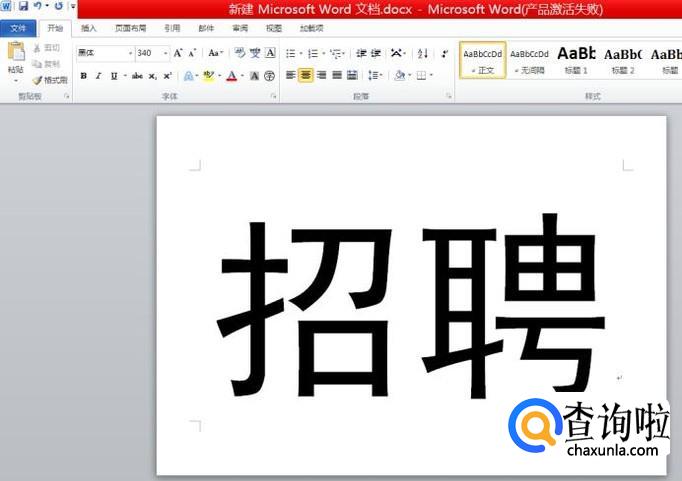Toggle Italic formatting
The width and height of the screenshot is (682, 481).
click(x=98, y=76)
